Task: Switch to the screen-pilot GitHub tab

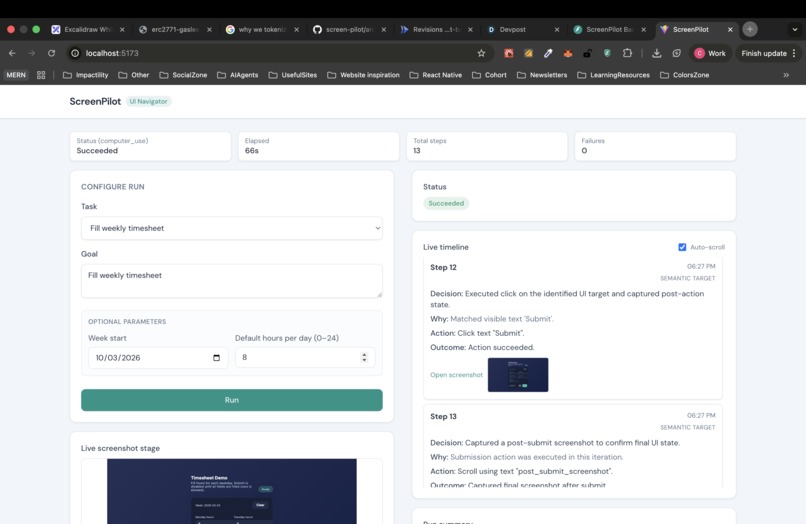Action: [x=350, y=29]
